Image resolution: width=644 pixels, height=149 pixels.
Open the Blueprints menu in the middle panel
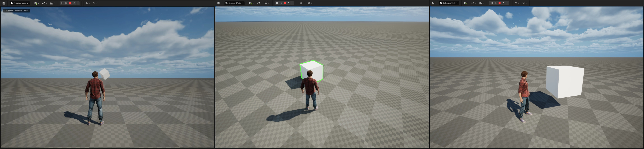[x=259, y=3]
